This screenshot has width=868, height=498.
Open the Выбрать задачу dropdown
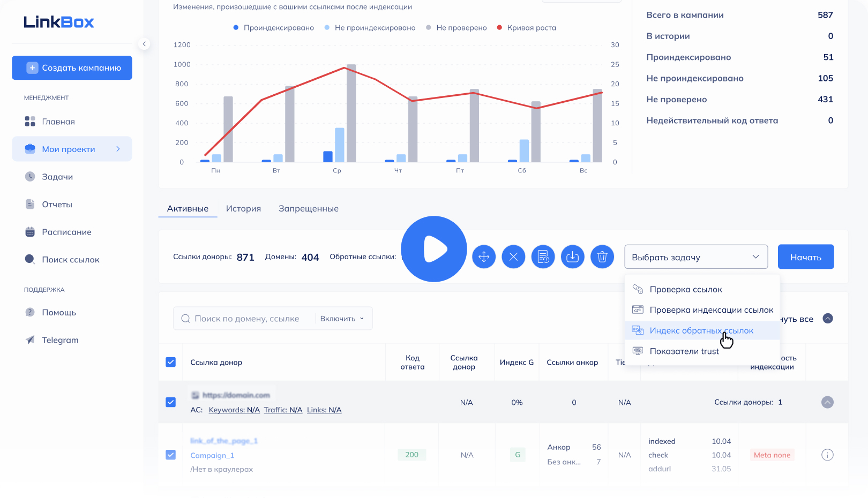[x=695, y=257]
